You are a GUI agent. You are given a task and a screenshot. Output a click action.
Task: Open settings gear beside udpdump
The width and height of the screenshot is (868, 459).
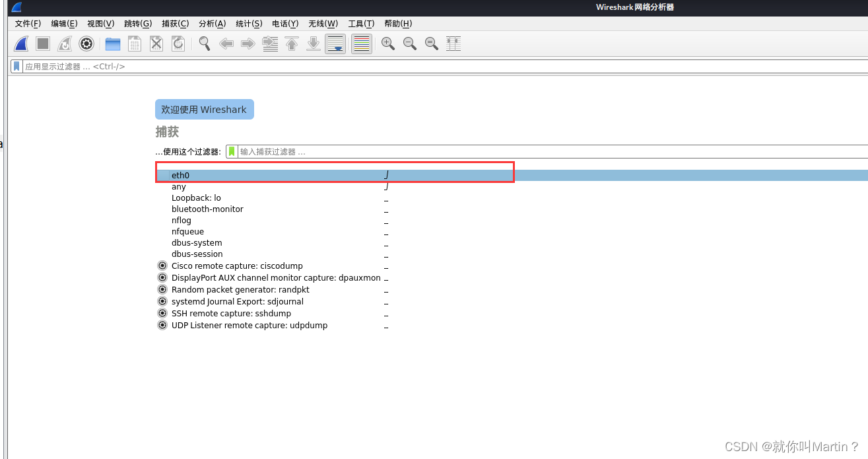point(162,325)
